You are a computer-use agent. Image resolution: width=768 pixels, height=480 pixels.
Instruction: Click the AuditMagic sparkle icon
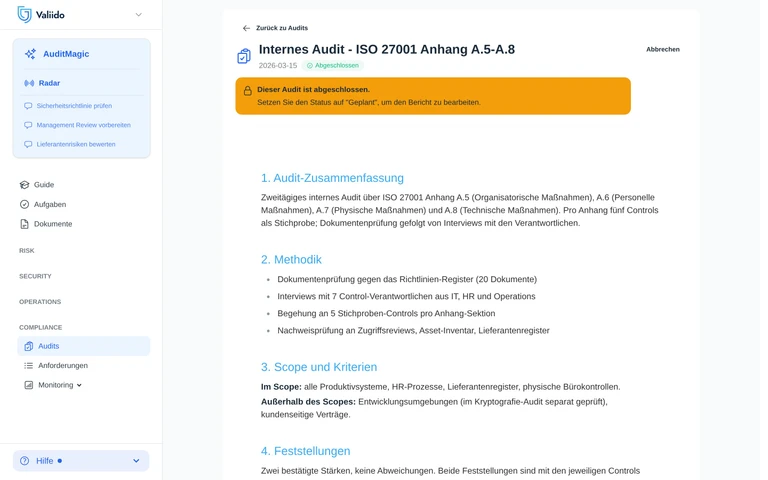coord(30,54)
